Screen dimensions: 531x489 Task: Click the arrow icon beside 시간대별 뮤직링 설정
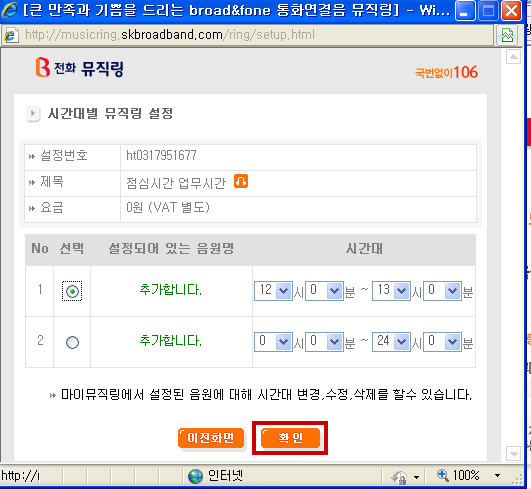[x=33, y=113]
